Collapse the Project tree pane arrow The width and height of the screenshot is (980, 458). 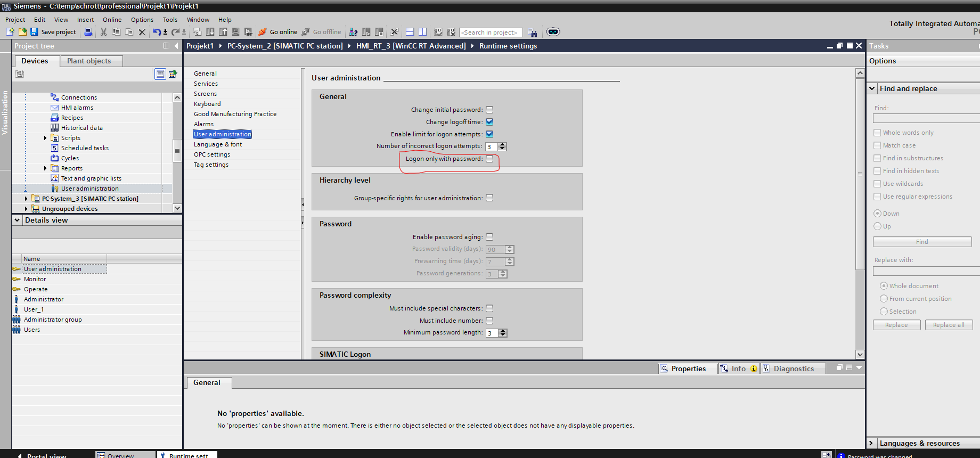(x=176, y=46)
